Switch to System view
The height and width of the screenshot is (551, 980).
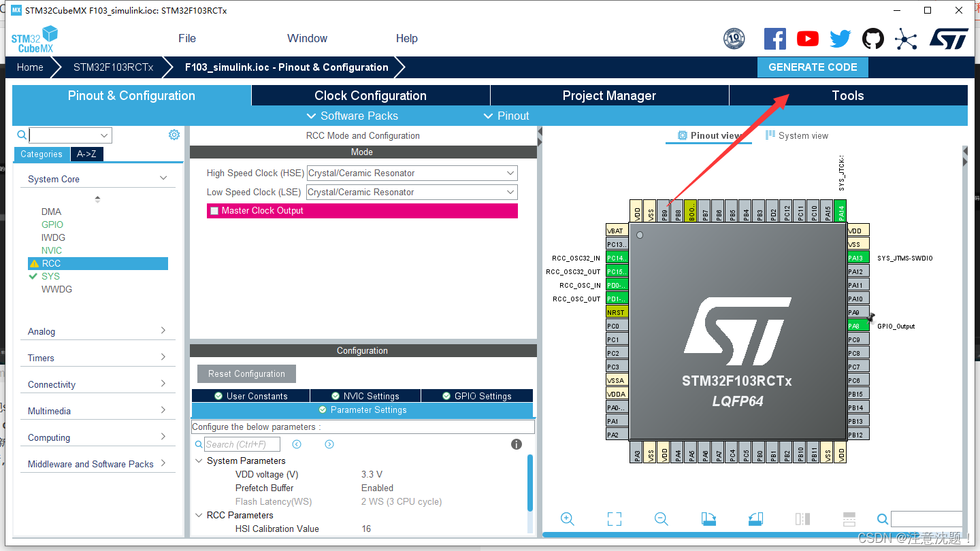coord(797,136)
